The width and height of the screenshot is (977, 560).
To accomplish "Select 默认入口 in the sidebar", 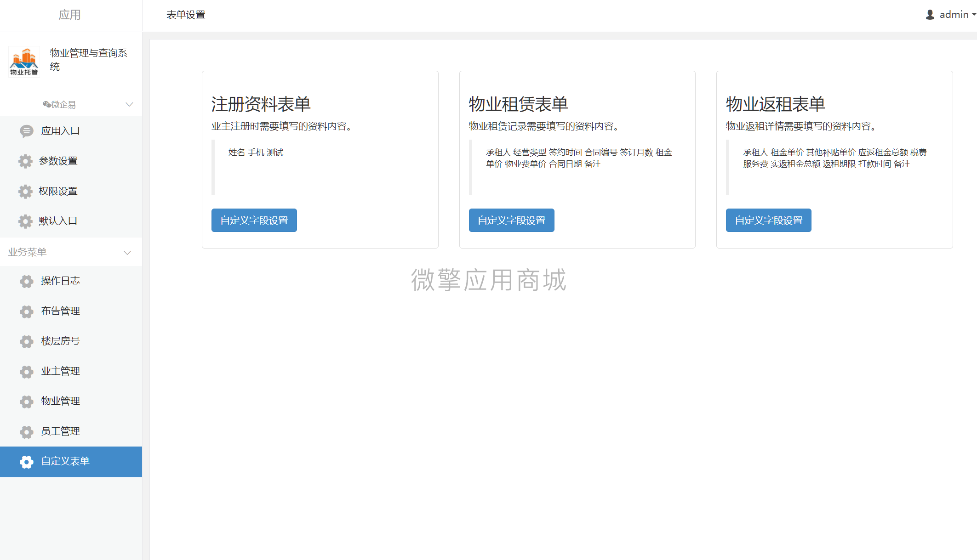I will click(71, 221).
